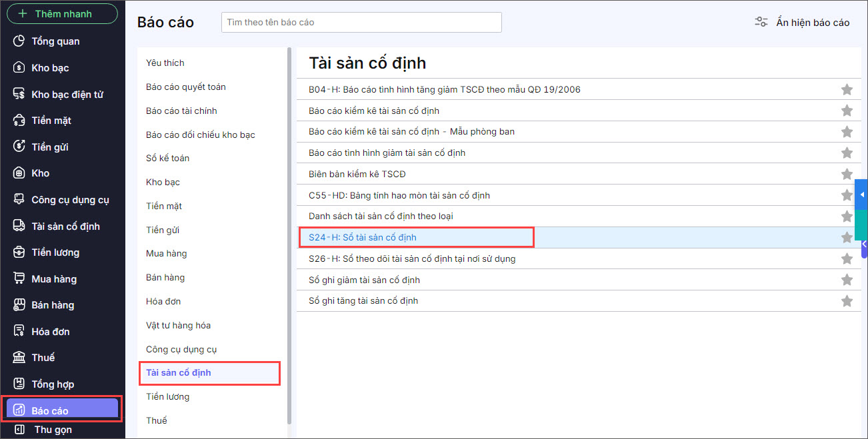Favorite the S24-H Sổ tài sản cố định report
Image resolution: width=868 pixels, height=439 pixels.
tap(847, 237)
